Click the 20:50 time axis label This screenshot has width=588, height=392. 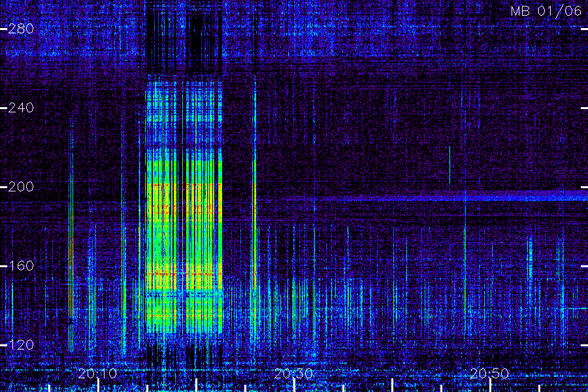click(x=490, y=374)
